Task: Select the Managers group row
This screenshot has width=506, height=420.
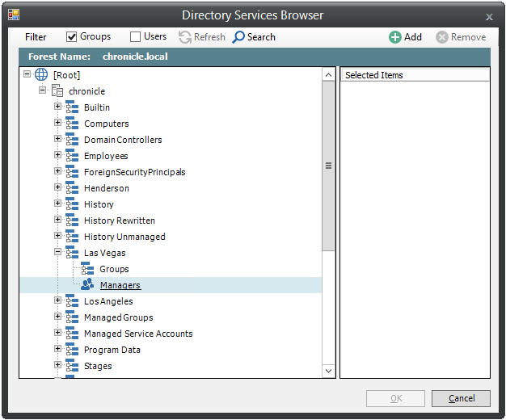Action: [x=171, y=285]
